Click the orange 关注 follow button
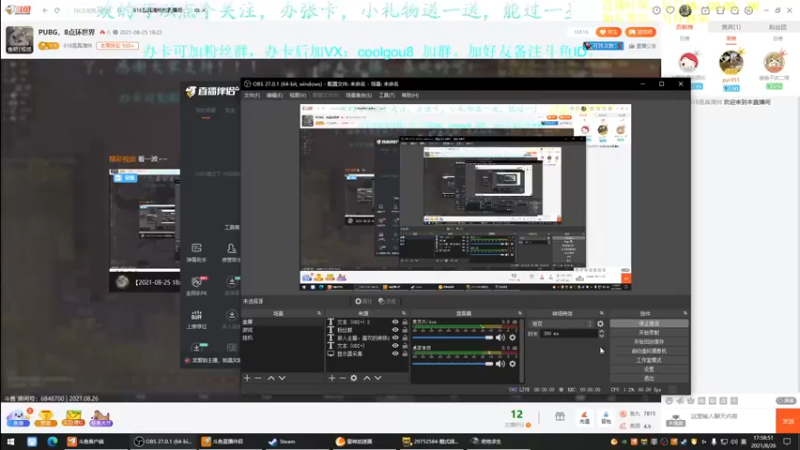Viewport: 800px width, 450px height. (609, 32)
